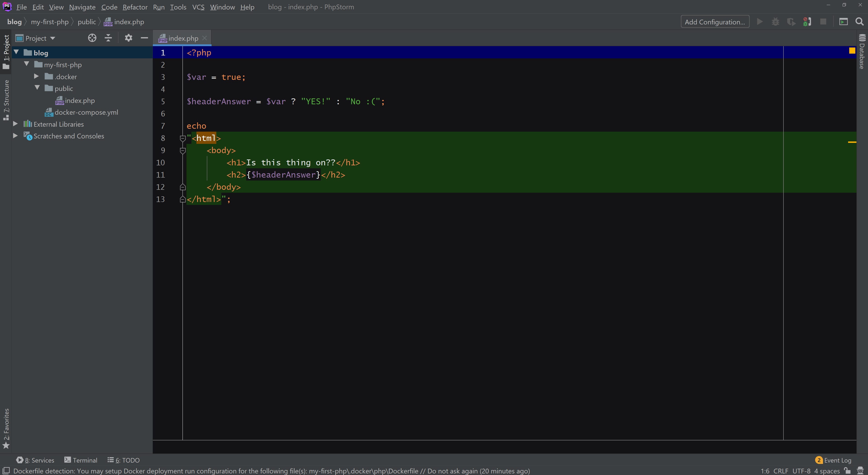
Task: Open Project panel settings gear
Action: 128,38
